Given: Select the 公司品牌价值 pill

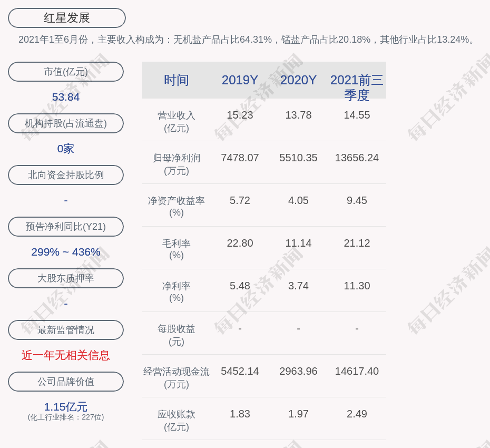Looking at the screenshot, I should coord(66,382).
